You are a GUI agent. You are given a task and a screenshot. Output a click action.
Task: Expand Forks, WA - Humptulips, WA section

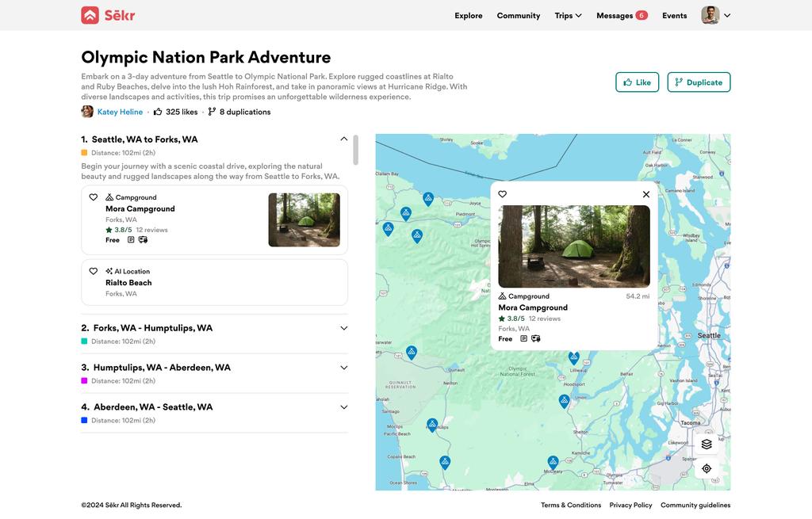click(344, 328)
